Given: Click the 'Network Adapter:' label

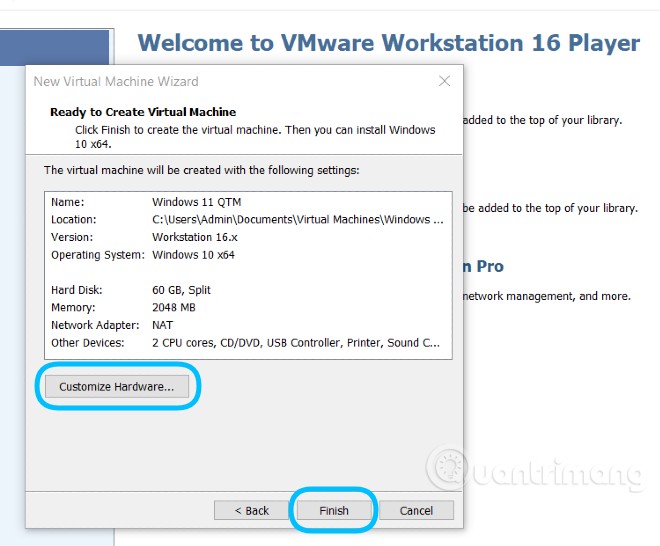Looking at the screenshot, I should 95,325.
